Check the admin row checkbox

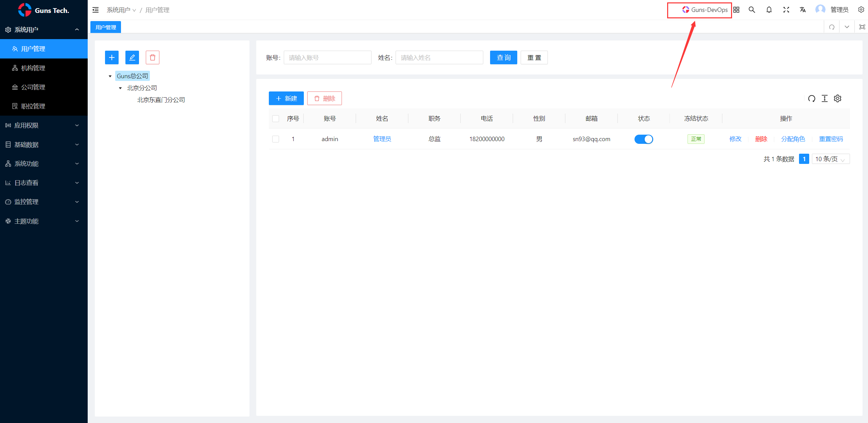(276, 139)
